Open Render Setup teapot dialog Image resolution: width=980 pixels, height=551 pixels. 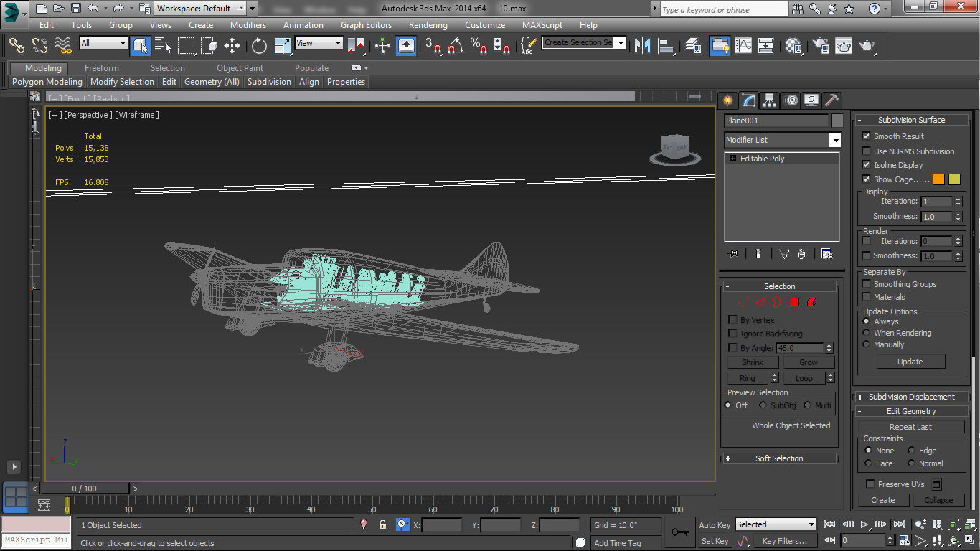pos(821,46)
